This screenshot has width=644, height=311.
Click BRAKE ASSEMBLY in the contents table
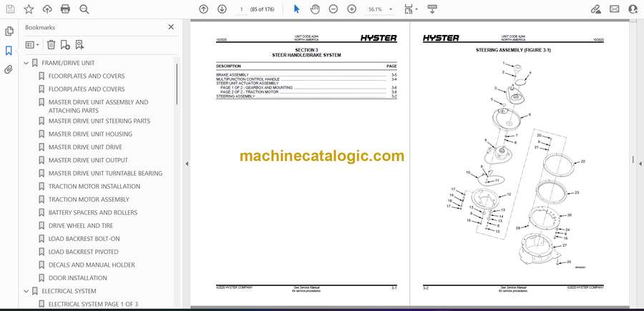233,74
